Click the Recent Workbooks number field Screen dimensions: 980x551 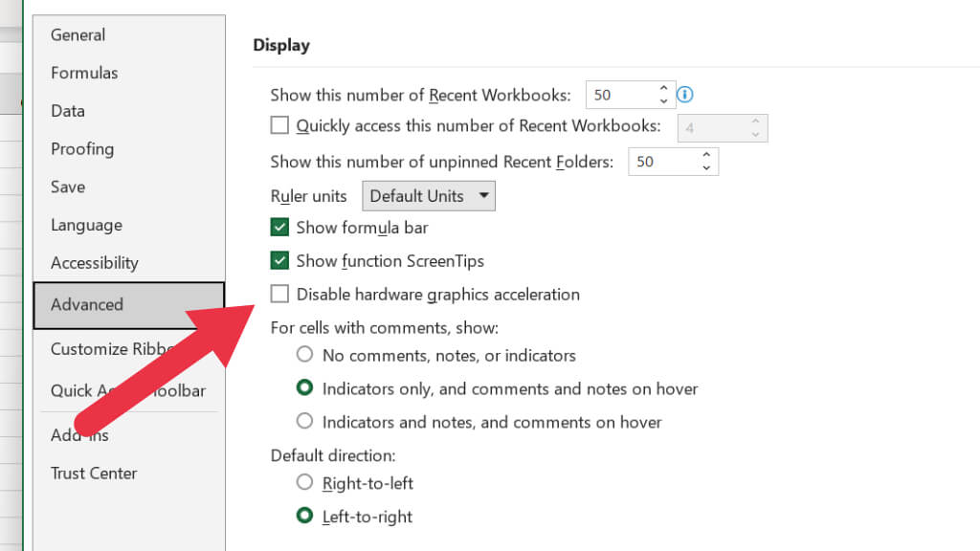click(617, 95)
